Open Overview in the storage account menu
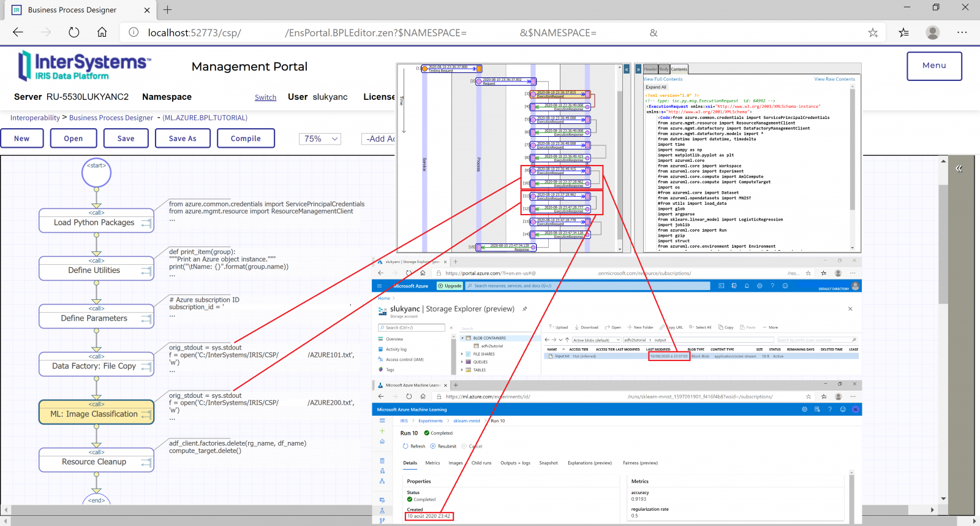 (394, 339)
